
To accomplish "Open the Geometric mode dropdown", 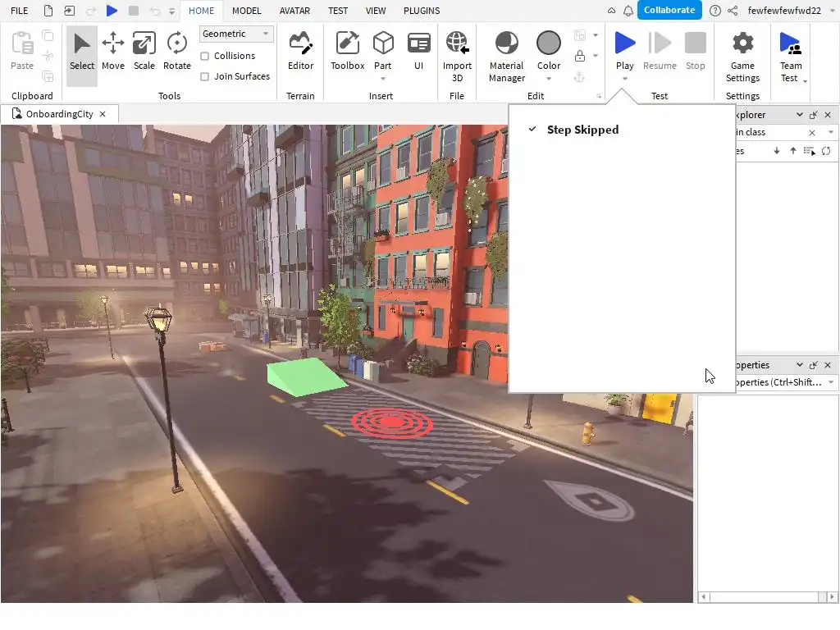I will click(236, 34).
